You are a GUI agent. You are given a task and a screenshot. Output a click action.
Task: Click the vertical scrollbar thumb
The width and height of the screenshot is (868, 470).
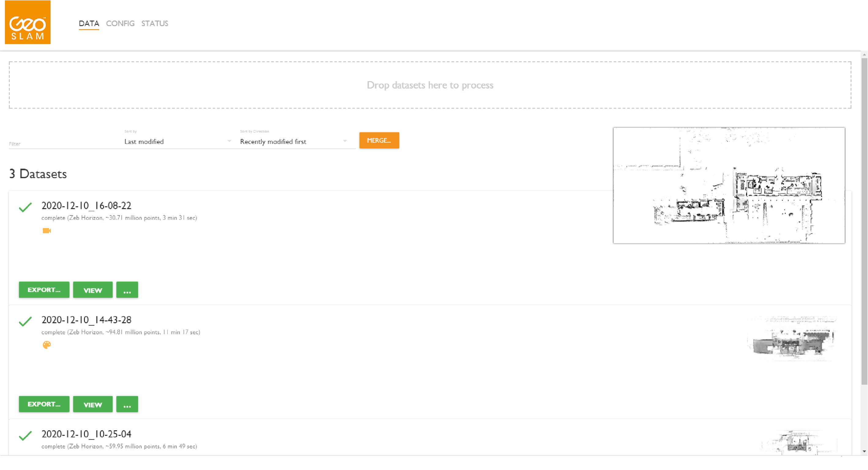[864, 221]
